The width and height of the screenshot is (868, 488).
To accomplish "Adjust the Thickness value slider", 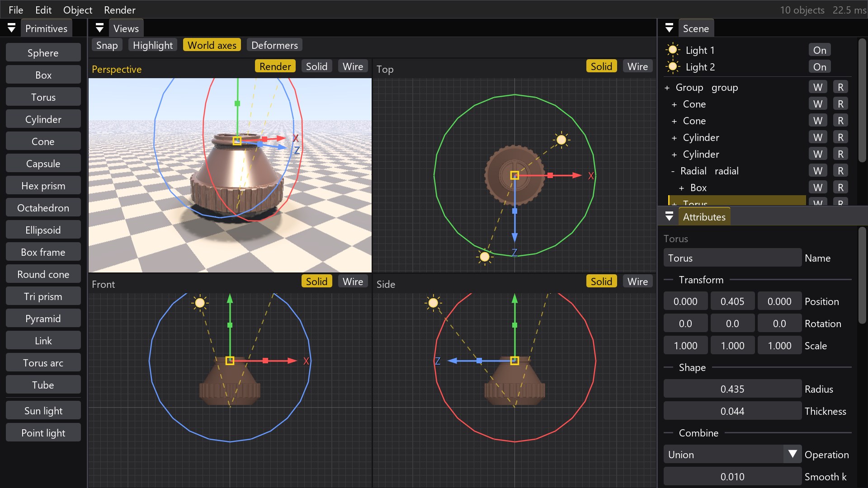I will click(x=732, y=411).
